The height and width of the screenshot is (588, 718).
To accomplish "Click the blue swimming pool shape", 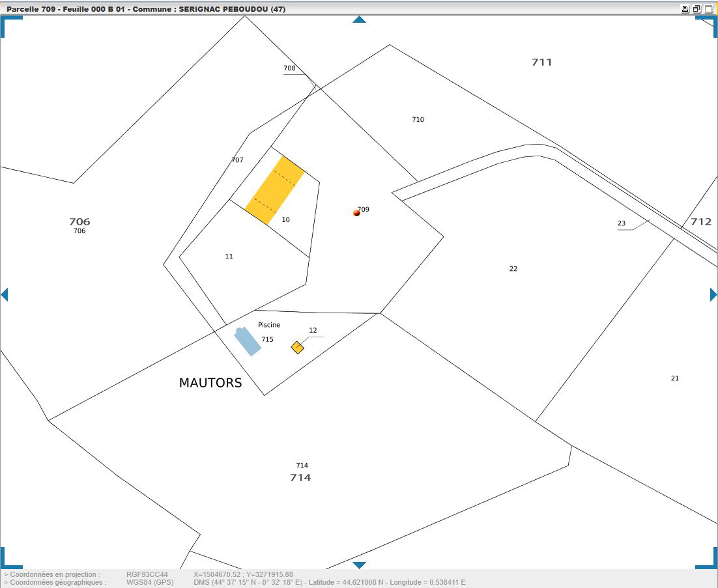I will pyautogui.click(x=248, y=342).
